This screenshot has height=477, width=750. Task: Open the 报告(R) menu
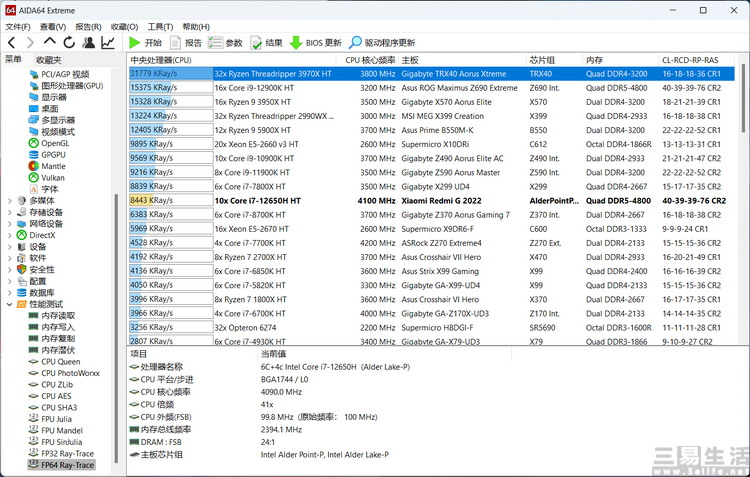(x=88, y=27)
